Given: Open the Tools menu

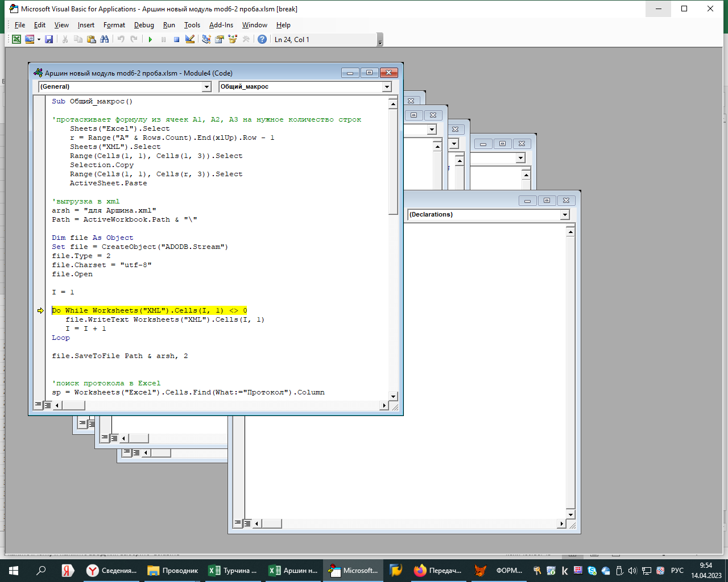Looking at the screenshot, I should click(x=192, y=25).
